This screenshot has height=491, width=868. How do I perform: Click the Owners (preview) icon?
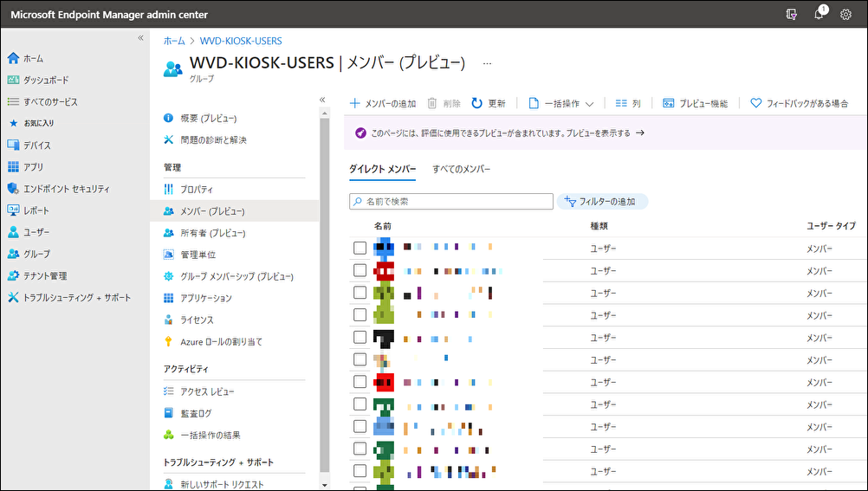click(x=168, y=233)
